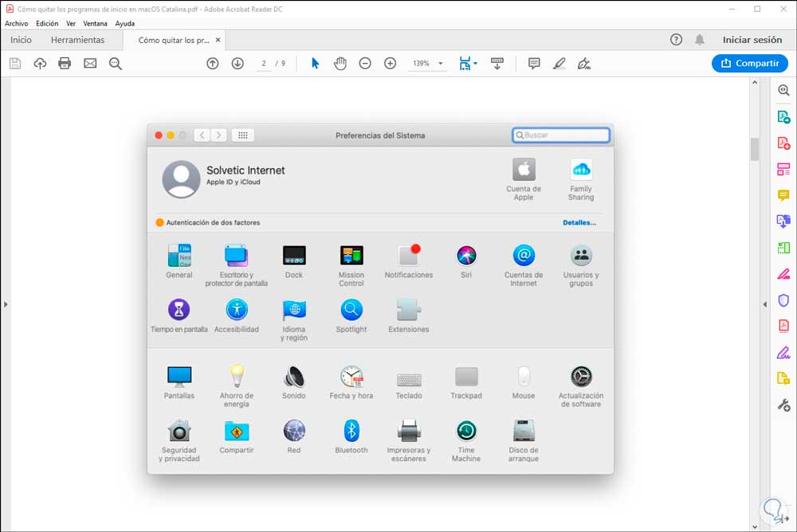This screenshot has width=797, height=532.
Task: Add a sticky note comment
Action: (534, 64)
